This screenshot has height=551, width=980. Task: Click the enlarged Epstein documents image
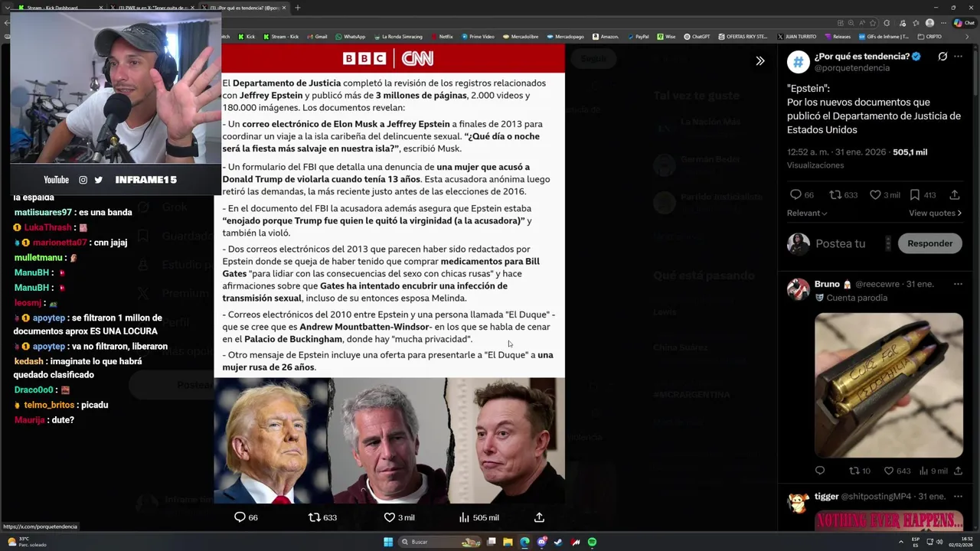click(x=389, y=273)
